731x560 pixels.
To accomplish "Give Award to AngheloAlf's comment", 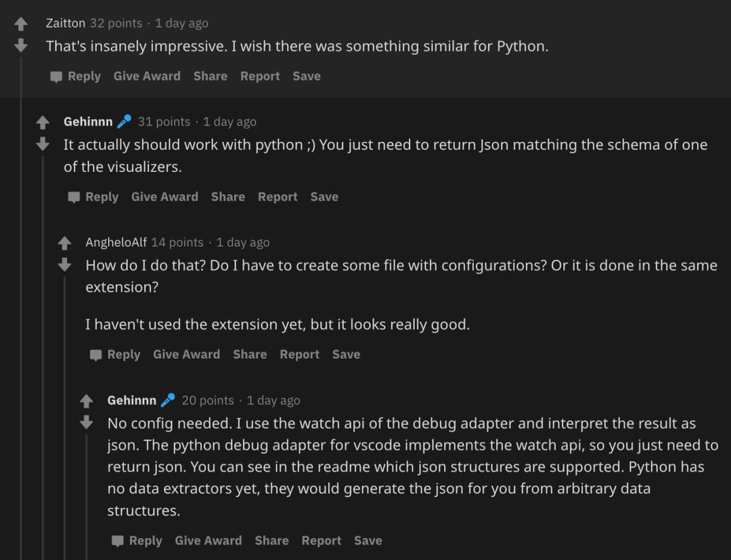I will point(186,354).
